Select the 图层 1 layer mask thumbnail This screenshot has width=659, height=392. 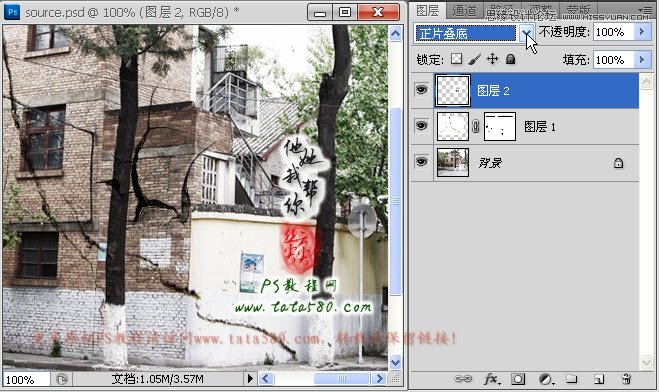coord(500,126)
